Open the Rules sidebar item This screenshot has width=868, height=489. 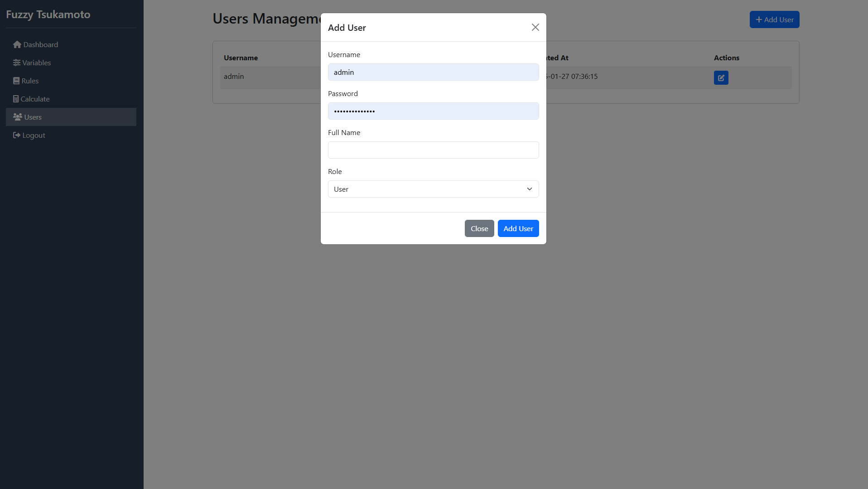pyautogui.click(x=71, y=81)
